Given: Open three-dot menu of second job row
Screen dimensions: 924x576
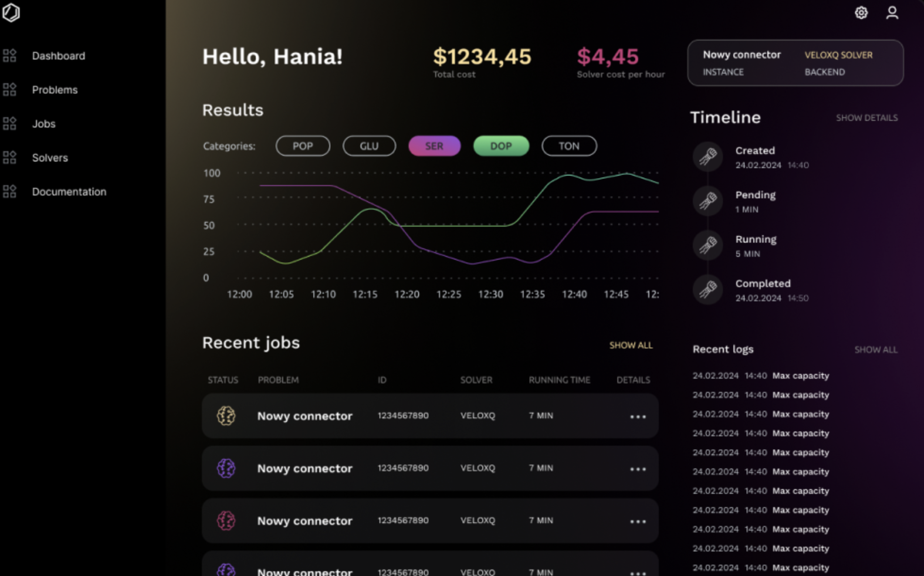Looking at the screenshot, I should coord(638,469).
